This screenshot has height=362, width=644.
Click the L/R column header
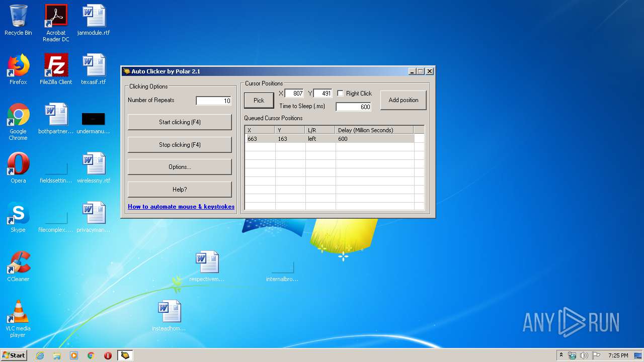320,130
